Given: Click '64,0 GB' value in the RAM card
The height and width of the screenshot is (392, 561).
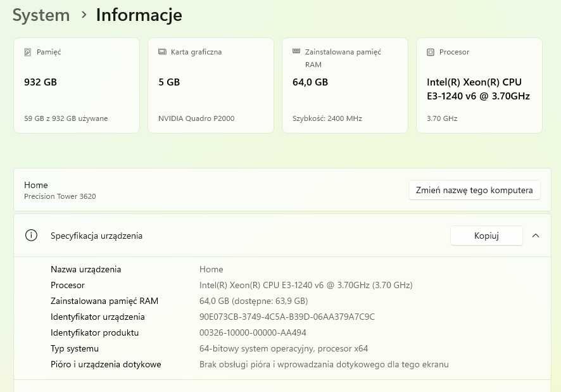Looking at the screenshot, I should (x=310, y=82).
